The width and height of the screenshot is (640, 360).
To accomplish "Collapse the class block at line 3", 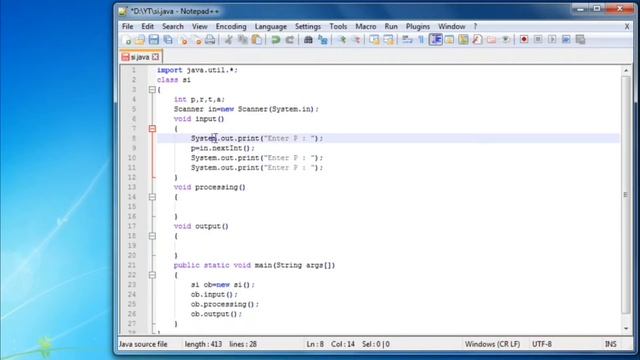I will tap(152, 89).
